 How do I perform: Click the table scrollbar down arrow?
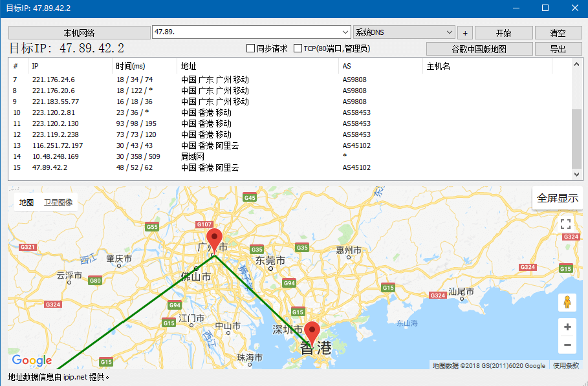coord(576,175)
